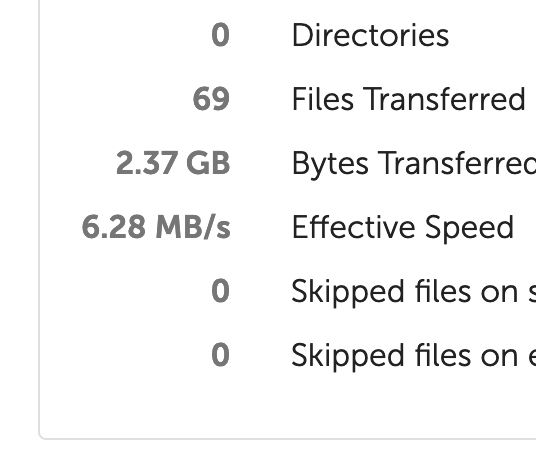
Task: Click empty area below last Skipped files row
Action: (x=287, y=403)
